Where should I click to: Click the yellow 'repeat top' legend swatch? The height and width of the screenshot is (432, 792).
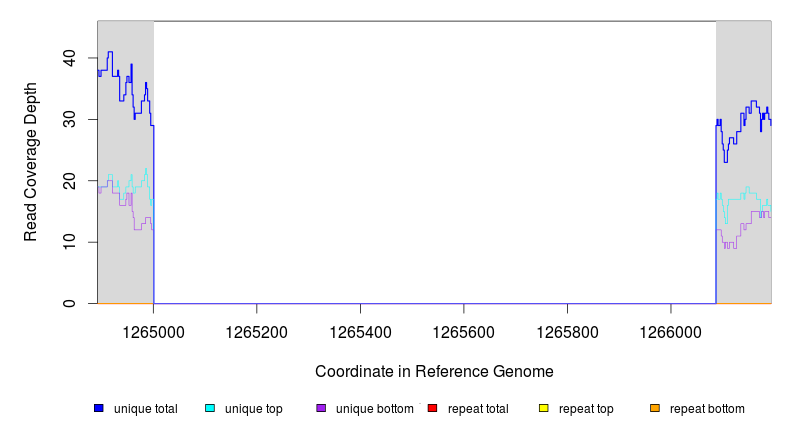(x=544, y=408)
